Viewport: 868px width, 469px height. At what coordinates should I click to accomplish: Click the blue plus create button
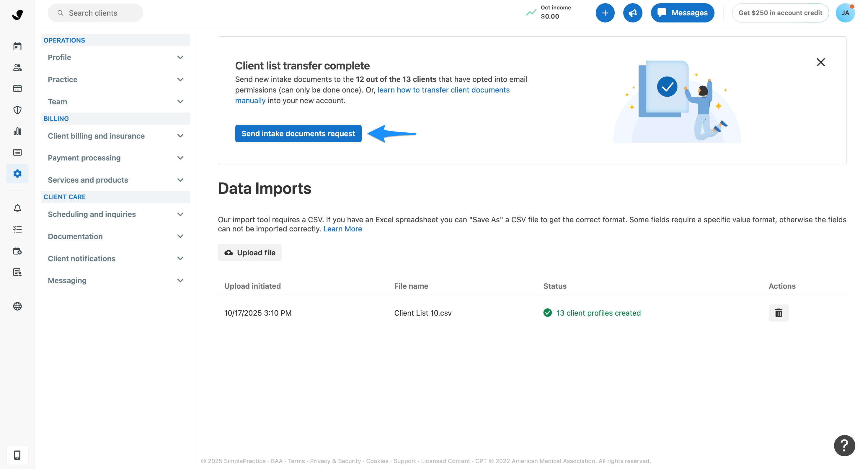[x=605, y=13]
